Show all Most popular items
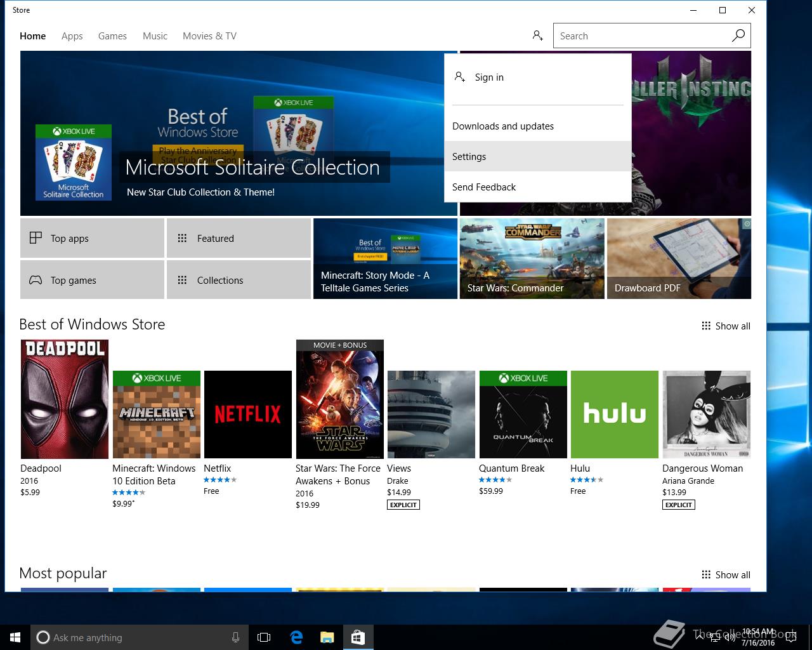 [726, 574]
